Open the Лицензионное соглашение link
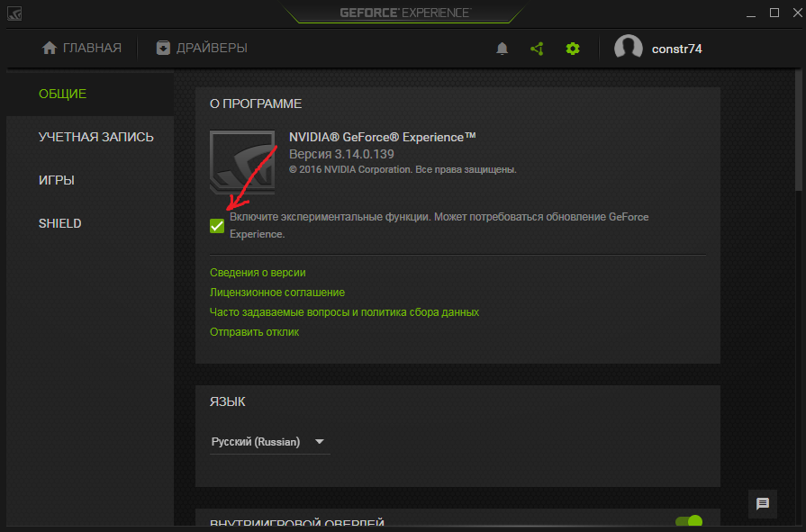 pyautogui.click(x=277, y=293)
